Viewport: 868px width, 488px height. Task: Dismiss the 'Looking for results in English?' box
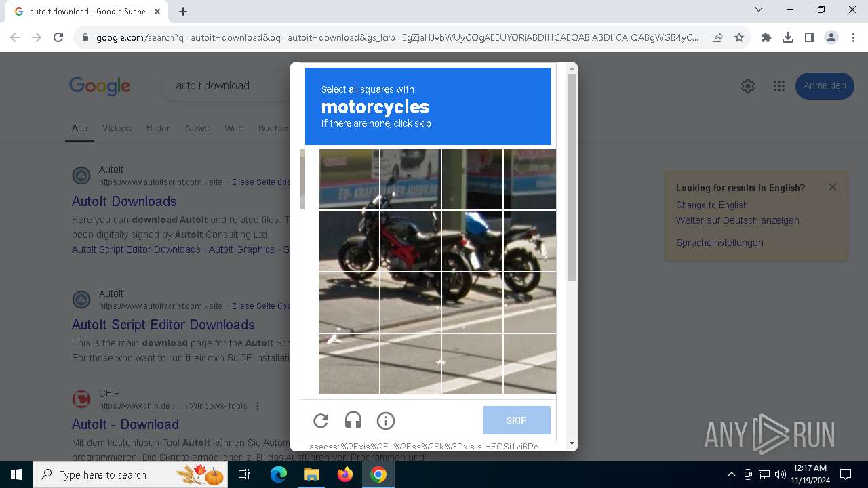(x=833, y=187)
